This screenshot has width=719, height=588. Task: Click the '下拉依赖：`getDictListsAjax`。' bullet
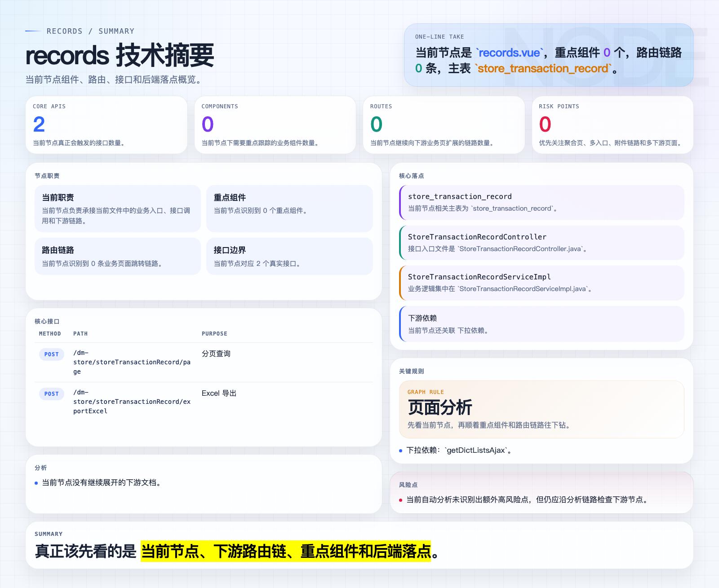(459, 450)
